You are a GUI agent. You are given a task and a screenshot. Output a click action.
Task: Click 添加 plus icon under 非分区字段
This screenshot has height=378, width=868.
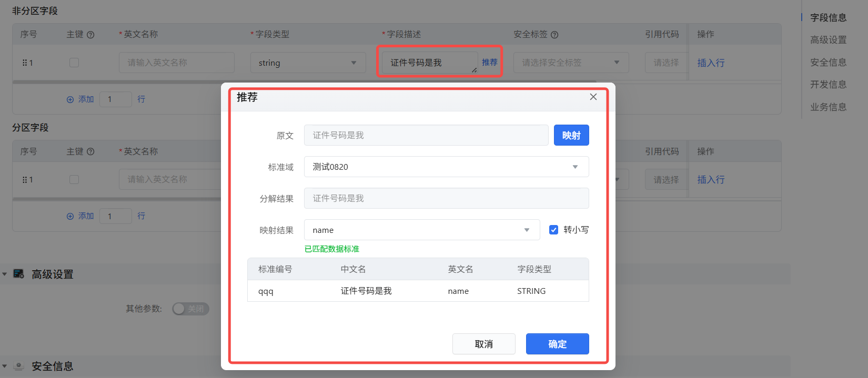tap(70, 99)
